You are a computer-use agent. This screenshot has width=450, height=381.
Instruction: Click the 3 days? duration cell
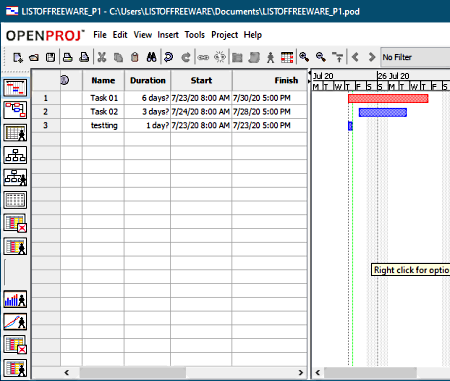coord(148,112)
